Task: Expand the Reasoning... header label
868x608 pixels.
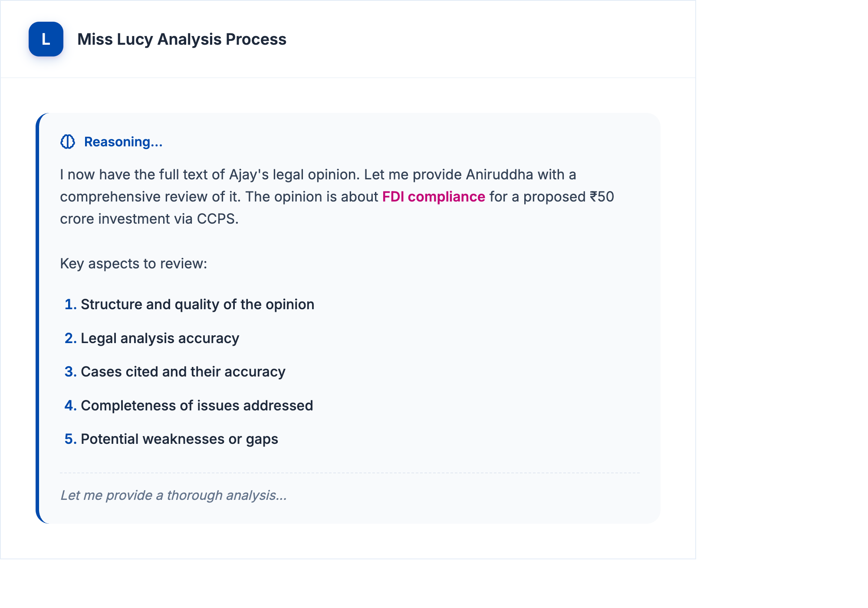Action: (x=123, y=142)
